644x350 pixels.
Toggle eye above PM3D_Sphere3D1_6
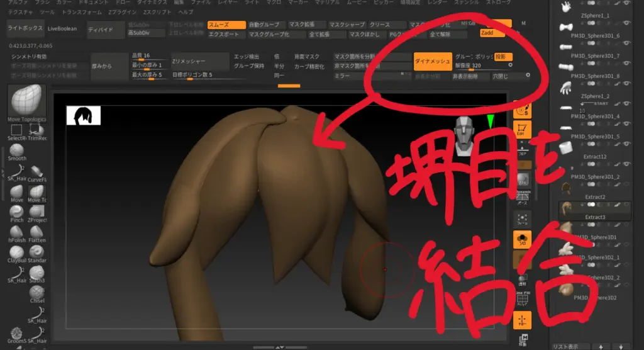626,23
